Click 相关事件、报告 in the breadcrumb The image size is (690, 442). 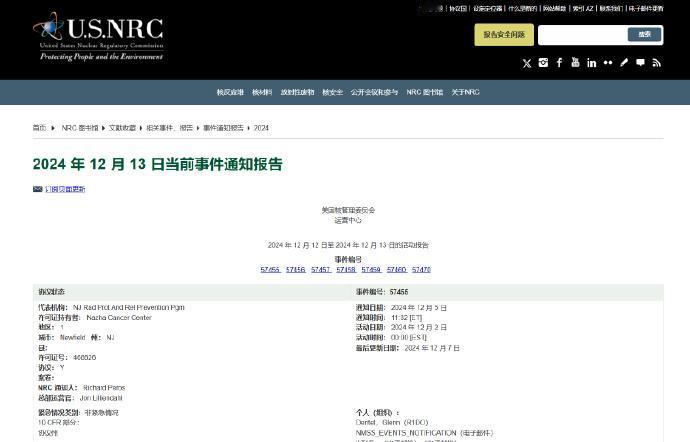point(169,128)
